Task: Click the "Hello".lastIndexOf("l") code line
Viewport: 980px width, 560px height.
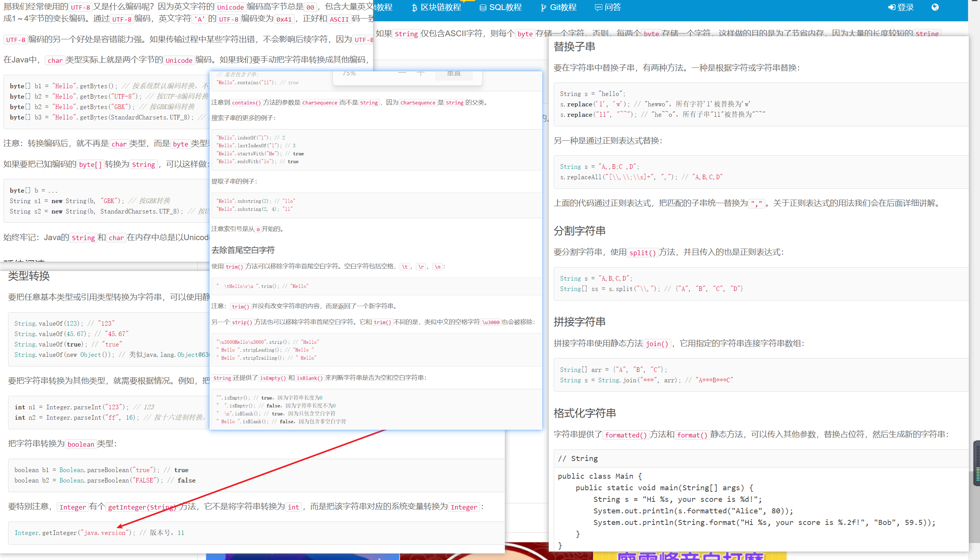Action: (x=256, y=146)
